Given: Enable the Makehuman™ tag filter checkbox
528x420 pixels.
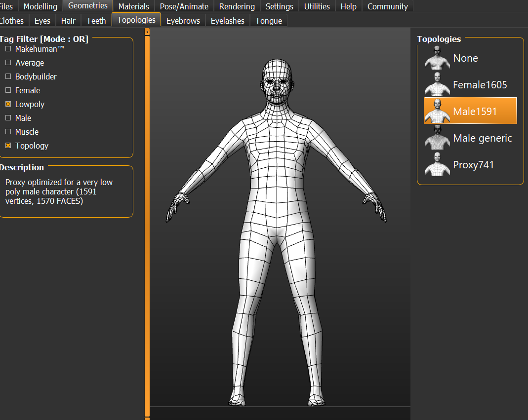Looking at the screenshot, I should 8,49.
